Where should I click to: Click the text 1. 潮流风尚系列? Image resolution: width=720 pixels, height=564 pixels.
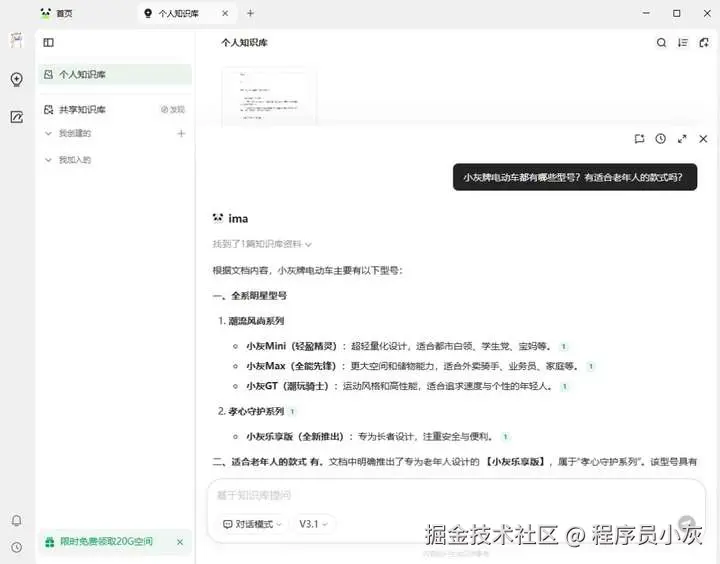(x=251, y=321)
